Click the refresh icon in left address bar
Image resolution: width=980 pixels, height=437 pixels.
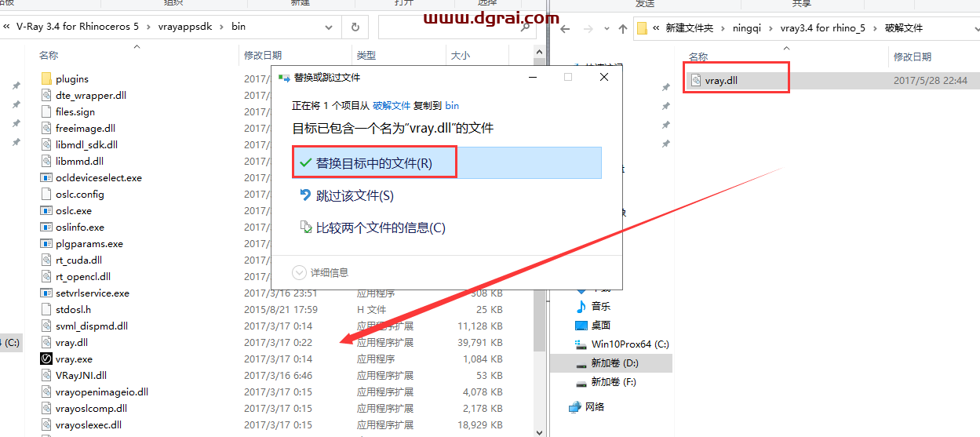(355, 27)
